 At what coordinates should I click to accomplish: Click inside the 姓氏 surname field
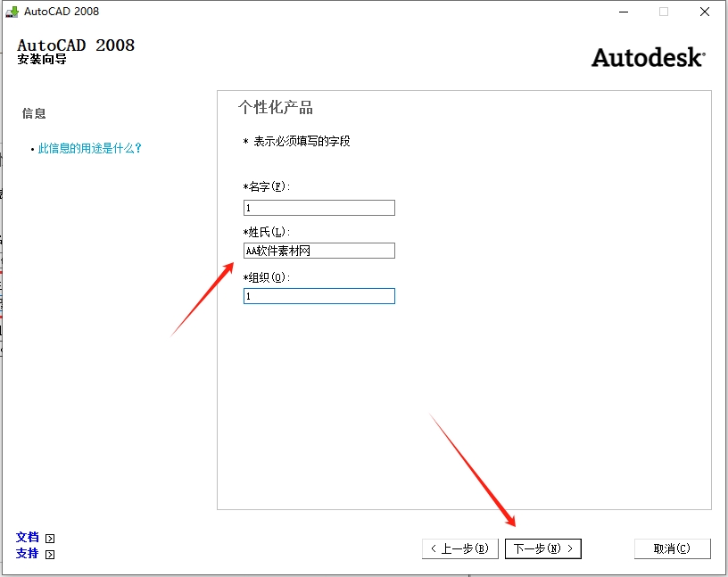pos(318,251)
